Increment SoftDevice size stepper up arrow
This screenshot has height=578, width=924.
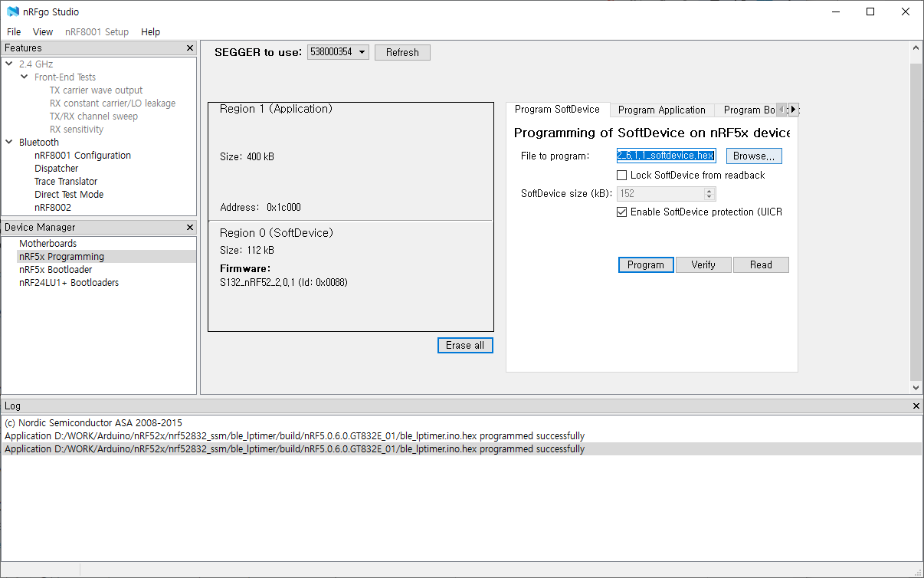(x=710, y=190)
